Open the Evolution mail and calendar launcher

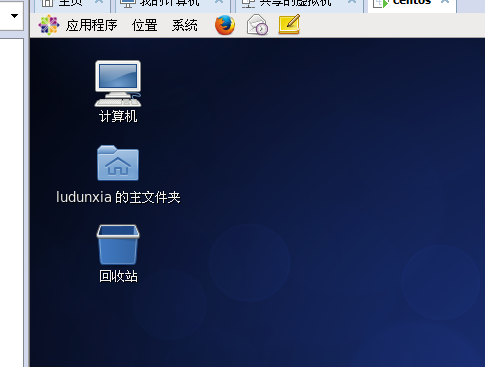coord(257,25)
